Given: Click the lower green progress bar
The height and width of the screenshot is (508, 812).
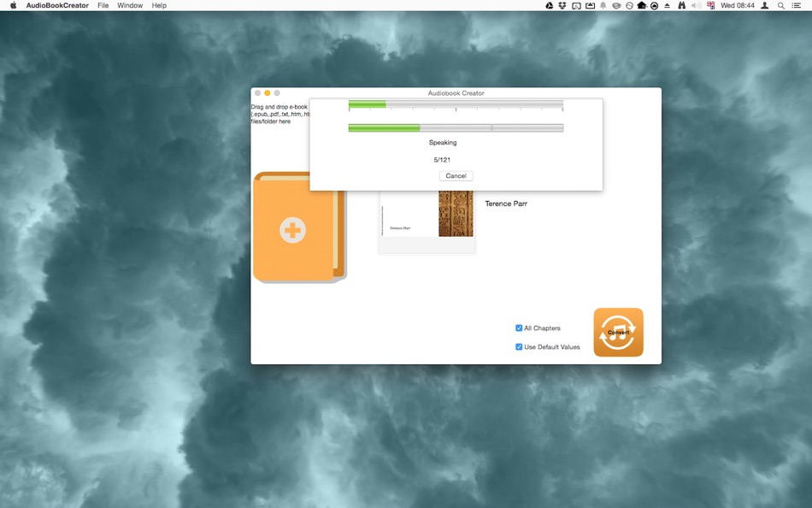Looking at the screenshot, I should pos(456,128).
